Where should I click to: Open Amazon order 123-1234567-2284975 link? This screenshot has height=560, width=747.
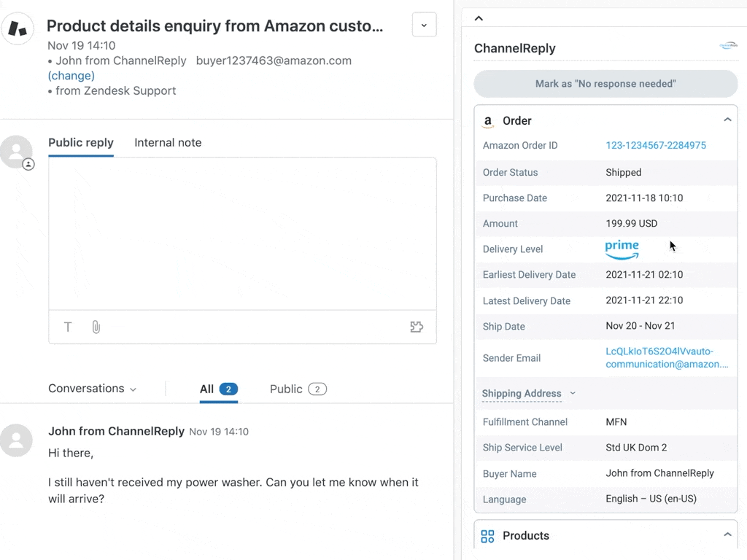click(x=656, y=146)
